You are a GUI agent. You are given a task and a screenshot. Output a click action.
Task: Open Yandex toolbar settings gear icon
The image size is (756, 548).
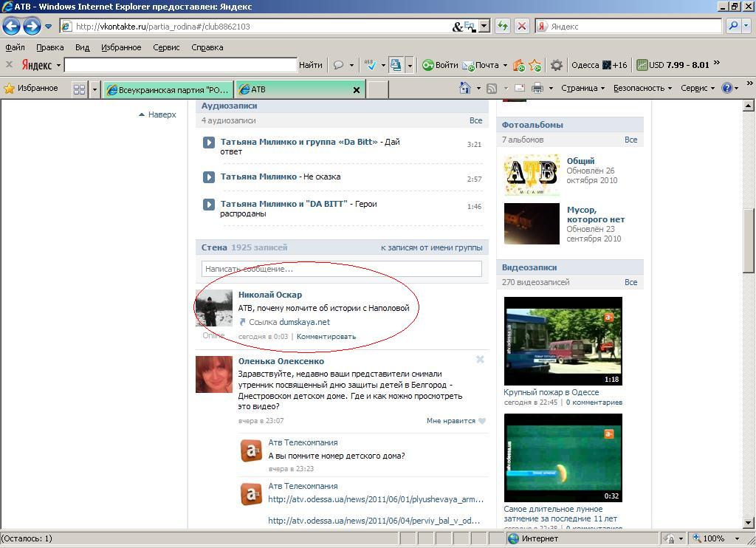click(x=557, y=65)
